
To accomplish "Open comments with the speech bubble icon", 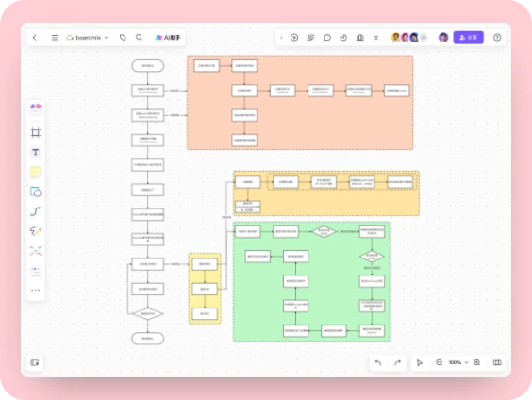I will [327, 38].
